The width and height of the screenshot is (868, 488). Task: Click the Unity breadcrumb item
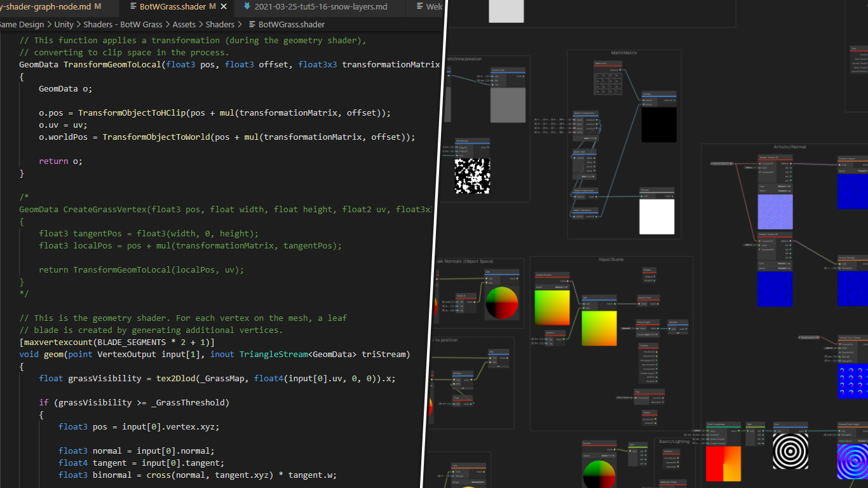[64, 24]
